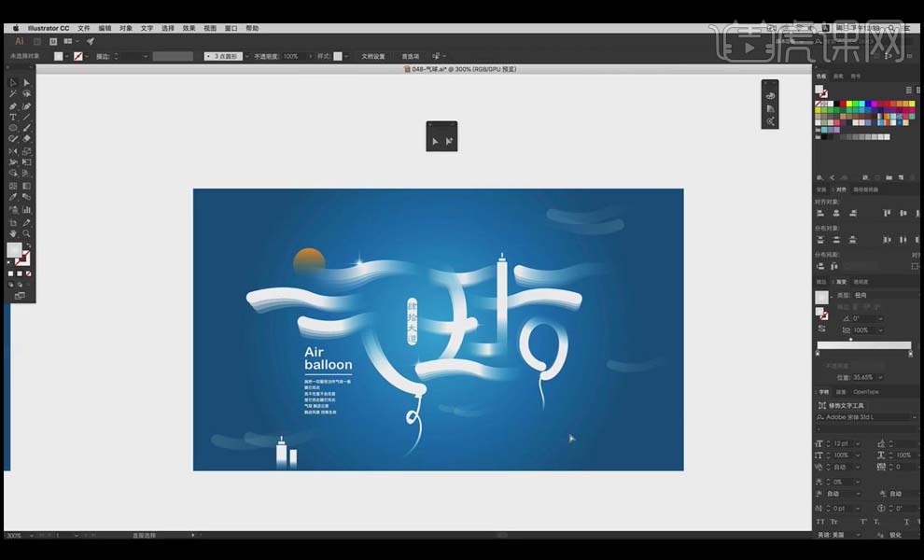
Task: Click the Touch Type tool button (修饰文字工具)
Action: (x=841, y=406)
